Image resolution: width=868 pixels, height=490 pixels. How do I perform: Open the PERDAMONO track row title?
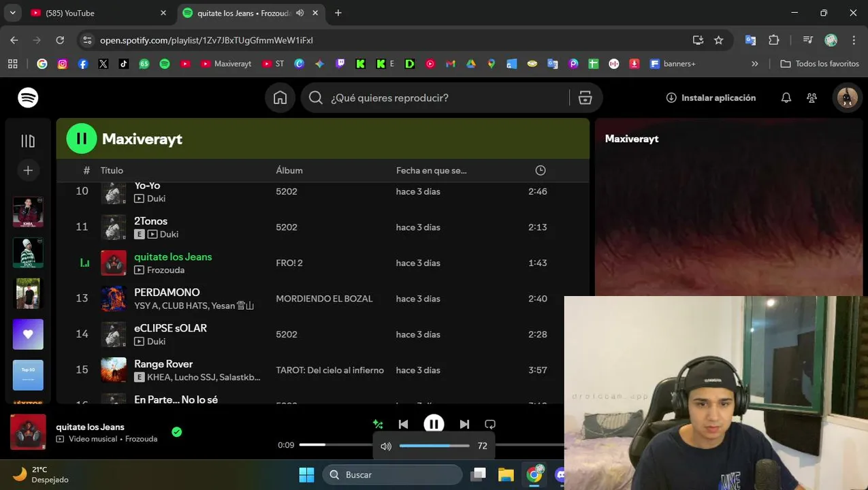(x=167, y=293)
